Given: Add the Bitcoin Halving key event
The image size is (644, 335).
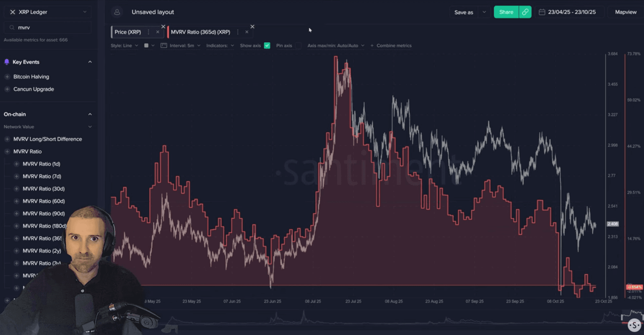Looking at the screenshot, I should 7,77.
